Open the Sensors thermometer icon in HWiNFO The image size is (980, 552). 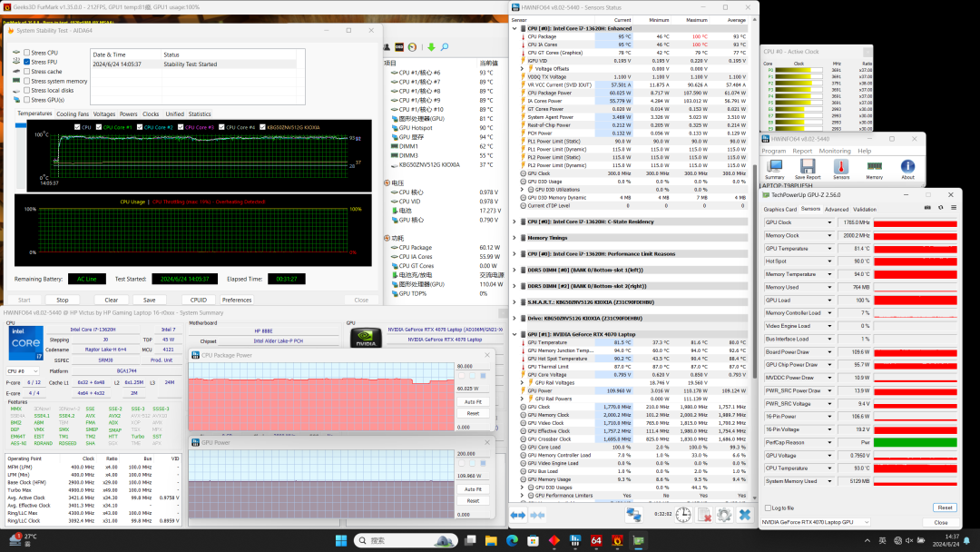coord(840,169)
